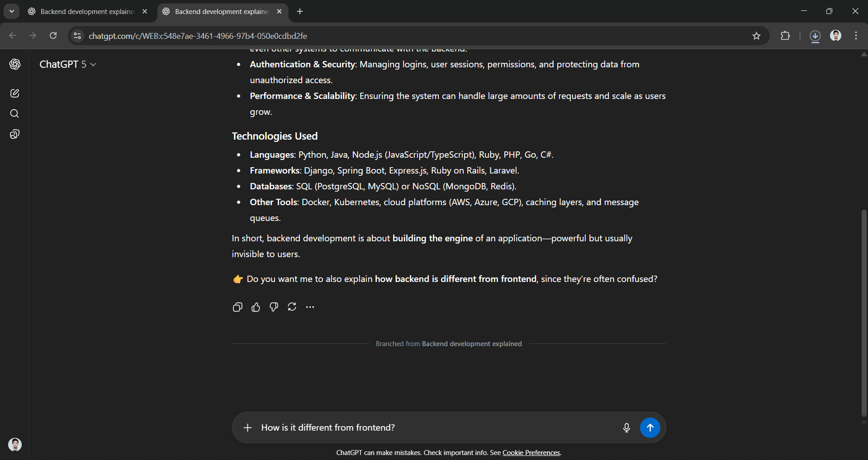This screenshot has height=460, width=868.
Task: Open more options under the response
Action: tap(310, 307)
